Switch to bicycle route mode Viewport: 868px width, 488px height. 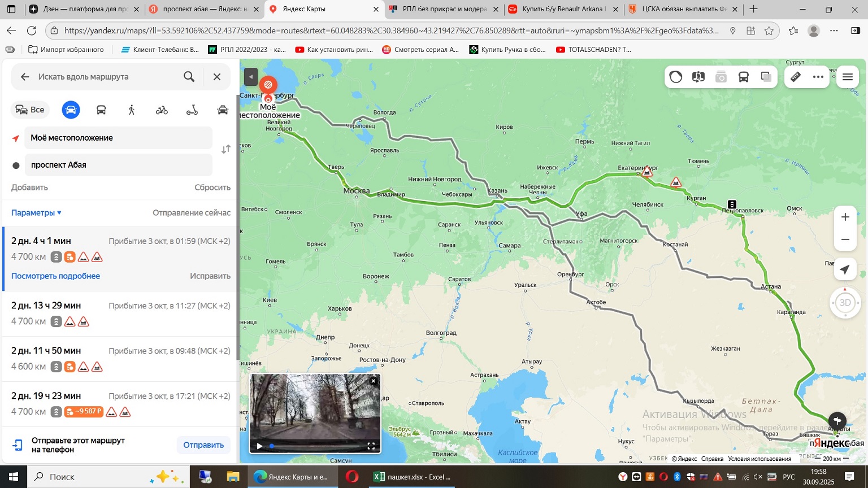click(x=162, y=110)
